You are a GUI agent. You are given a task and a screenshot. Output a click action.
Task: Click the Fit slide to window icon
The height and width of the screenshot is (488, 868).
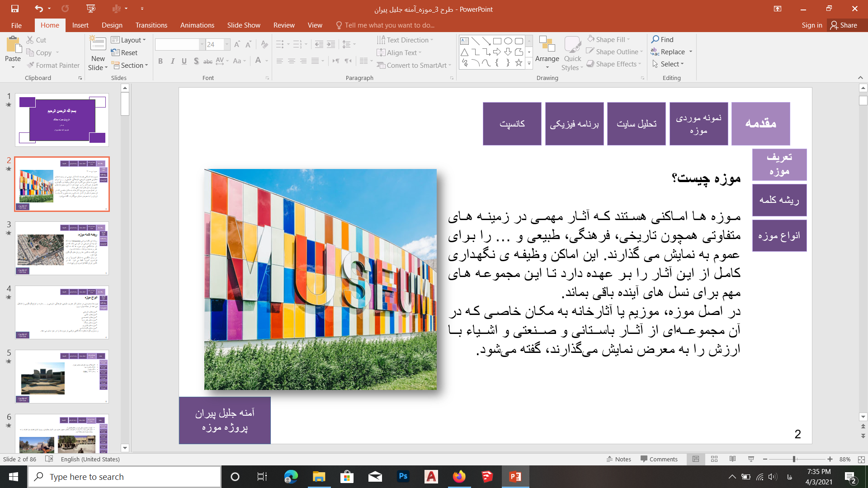(x=861, y=459)
